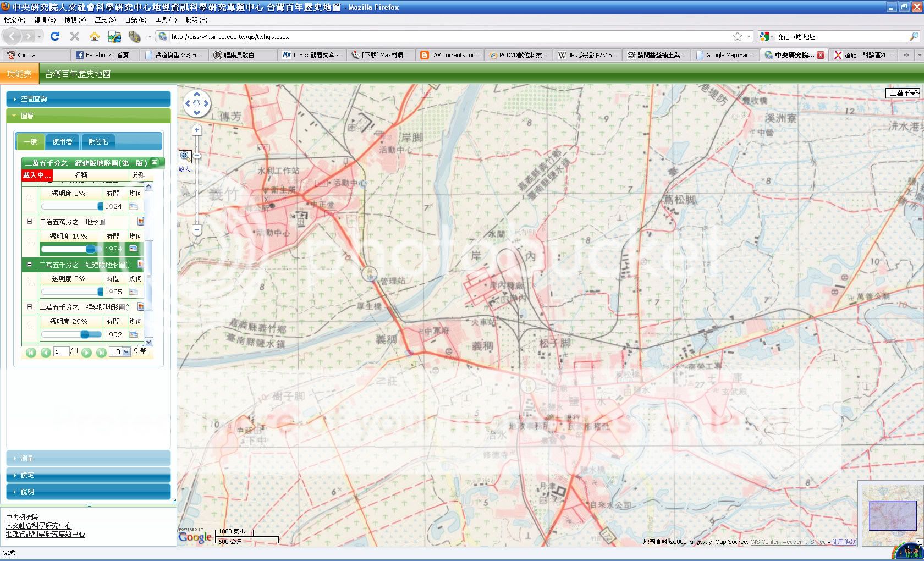
Task: Click the map zoom-in plus button
Action: coord(197,130)
